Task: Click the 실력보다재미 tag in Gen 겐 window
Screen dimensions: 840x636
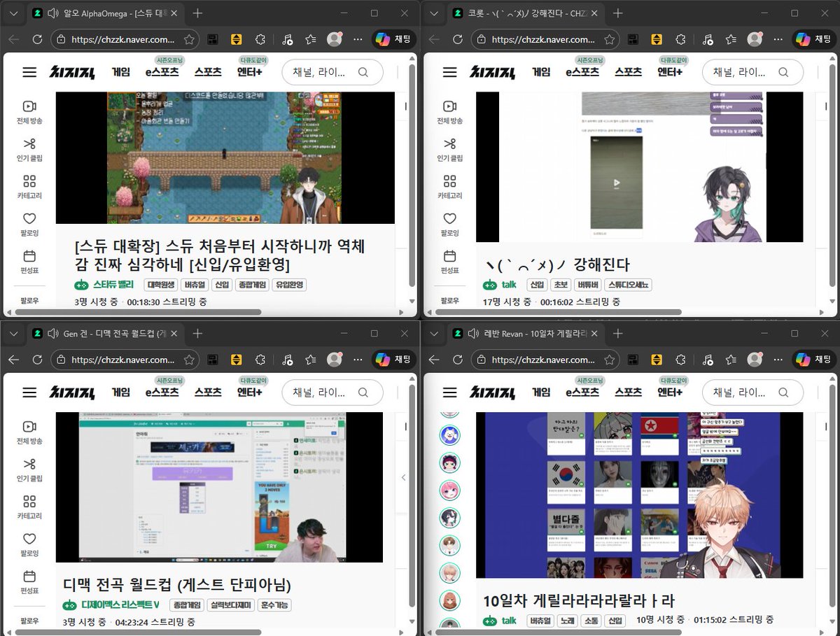Action: (x=230, y=605)
